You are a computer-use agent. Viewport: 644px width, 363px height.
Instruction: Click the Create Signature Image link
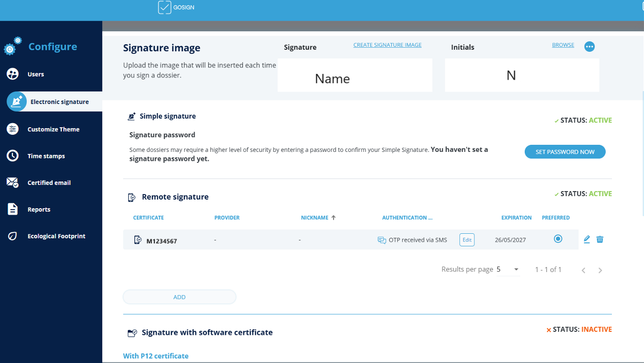(x=387, y=45)
